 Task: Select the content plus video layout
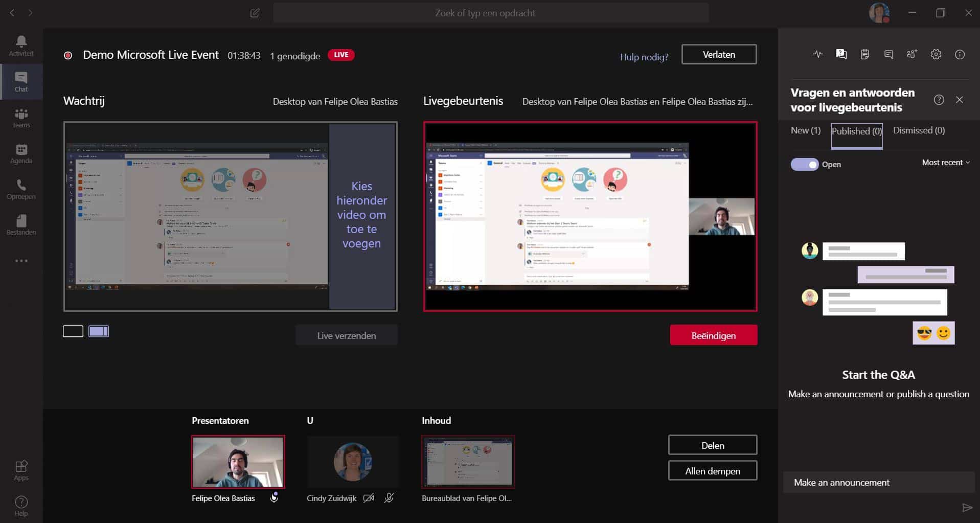99,331
